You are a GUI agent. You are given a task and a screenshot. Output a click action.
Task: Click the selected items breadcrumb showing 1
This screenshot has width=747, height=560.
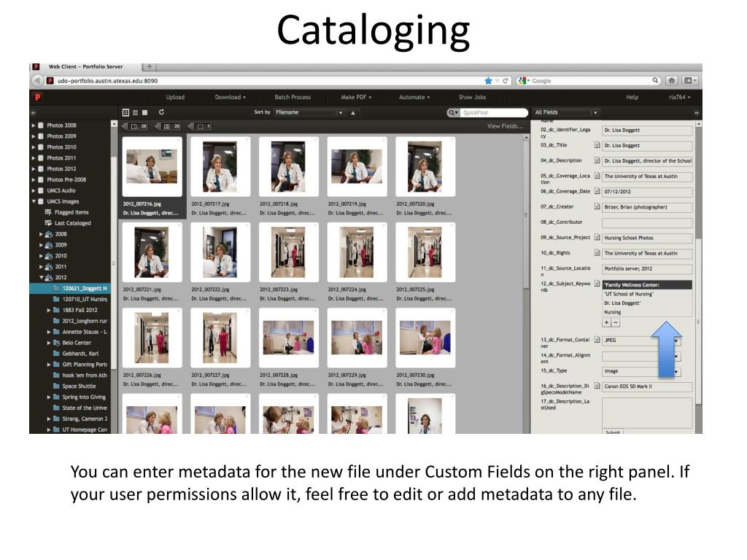[x=200, y=126]
